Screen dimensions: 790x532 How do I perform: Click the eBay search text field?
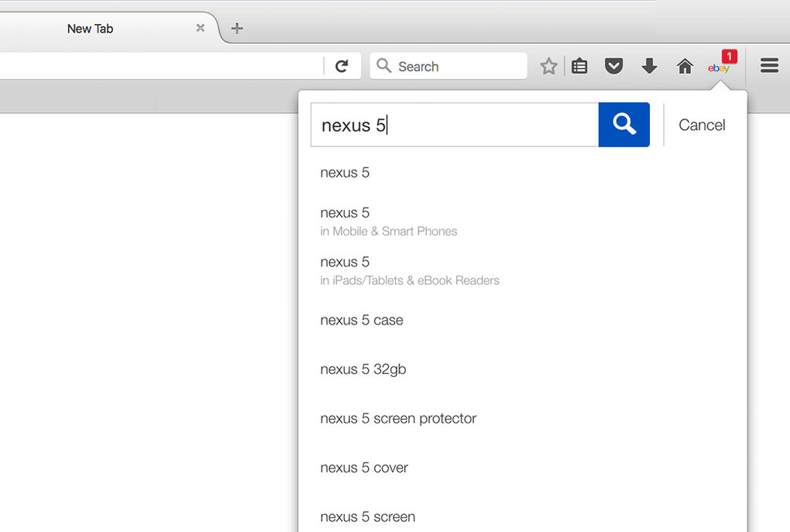[455, 125]
